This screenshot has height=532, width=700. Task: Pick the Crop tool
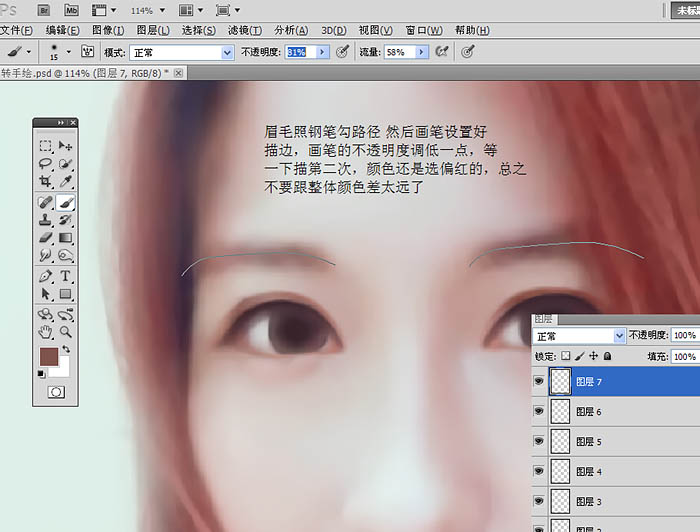point(45,181)
